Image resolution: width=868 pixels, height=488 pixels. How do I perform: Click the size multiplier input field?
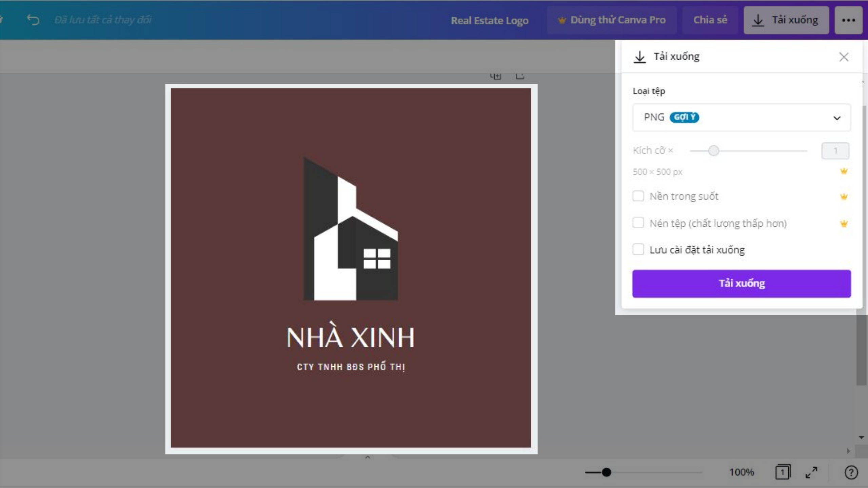tap(835, 151)
